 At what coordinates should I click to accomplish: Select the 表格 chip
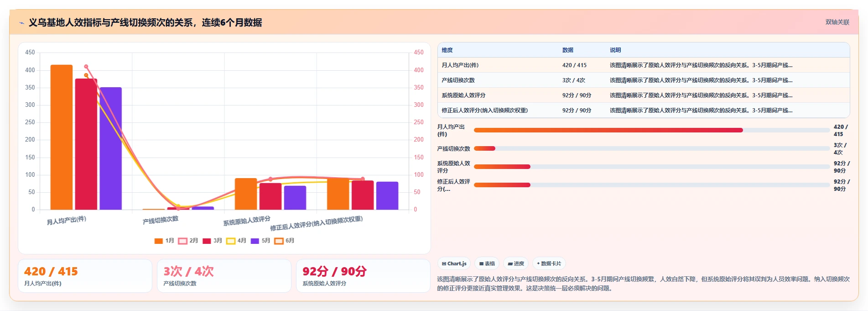(x=487, y=264)
